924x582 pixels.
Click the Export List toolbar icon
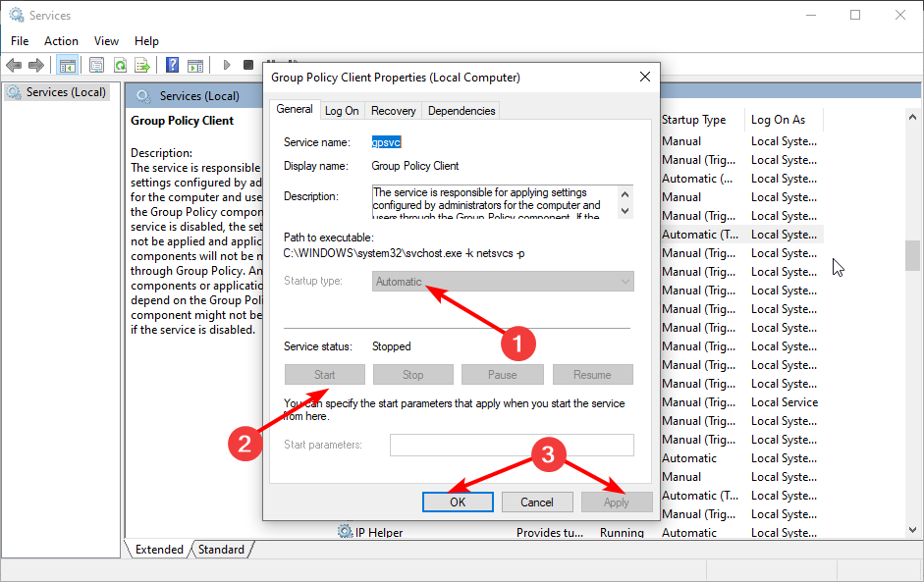(142, 65)
